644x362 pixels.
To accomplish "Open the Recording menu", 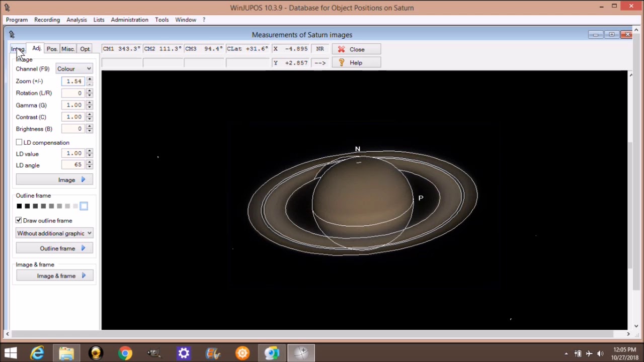I will pyautogui.click(x=47, y=20).
